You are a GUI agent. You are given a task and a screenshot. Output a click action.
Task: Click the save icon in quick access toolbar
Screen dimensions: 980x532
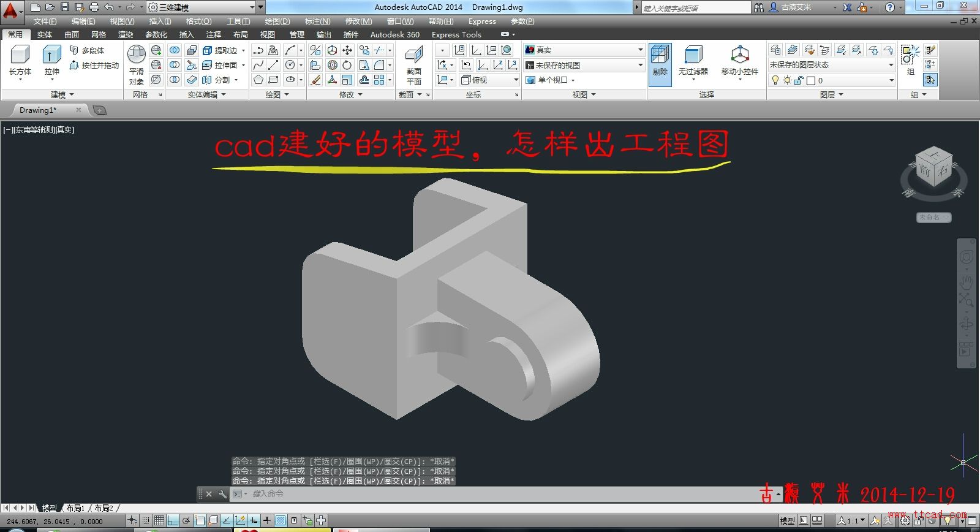[x=65, y=7]
